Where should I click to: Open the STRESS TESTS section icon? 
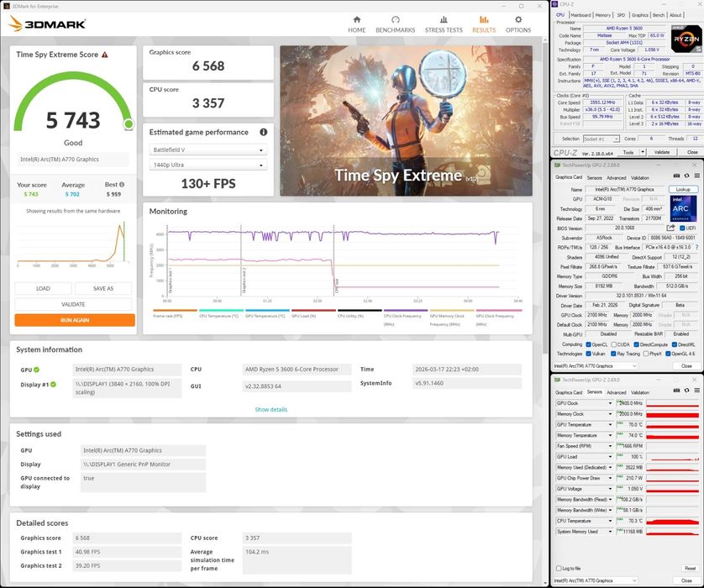coord(443,20)
